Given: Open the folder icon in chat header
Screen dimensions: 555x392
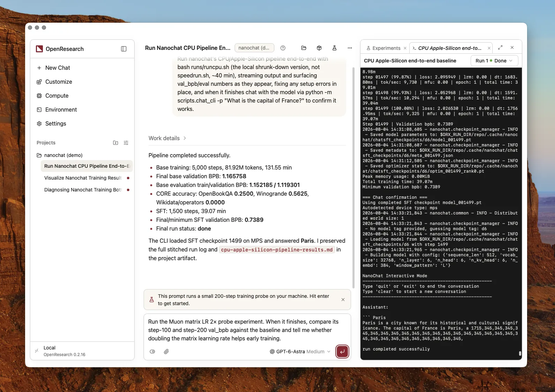Looking at the screenshot, I should pyautogui.click(x=304, y=48).
